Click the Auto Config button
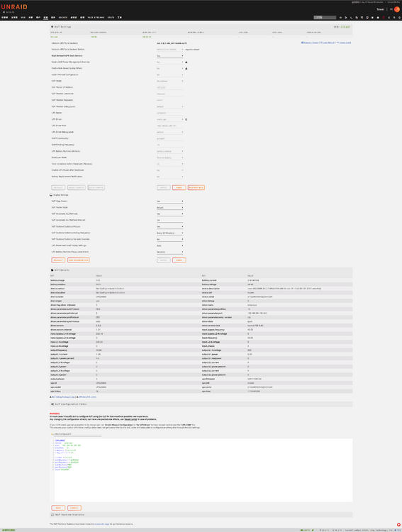The image size is (402, 532). pyautogui.click(x=96, y=188)
